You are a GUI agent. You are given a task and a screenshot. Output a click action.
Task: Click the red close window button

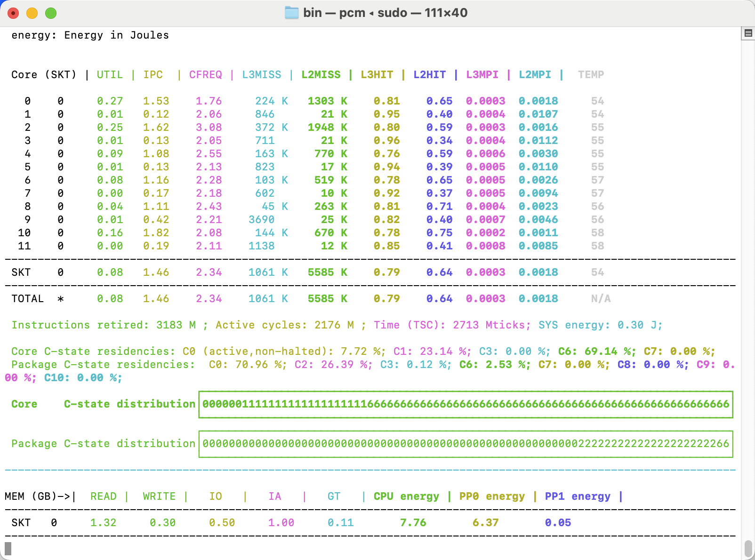pyautogui.click(x=13, y=13)
